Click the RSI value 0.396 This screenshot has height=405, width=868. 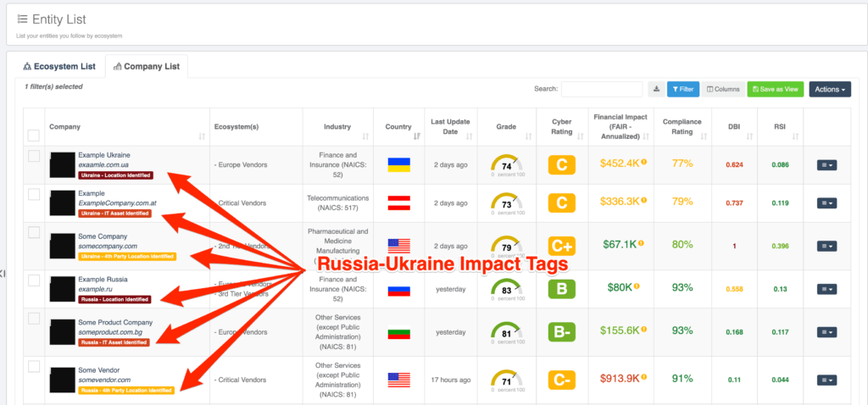pyautogui.click(x=780, y=247)
